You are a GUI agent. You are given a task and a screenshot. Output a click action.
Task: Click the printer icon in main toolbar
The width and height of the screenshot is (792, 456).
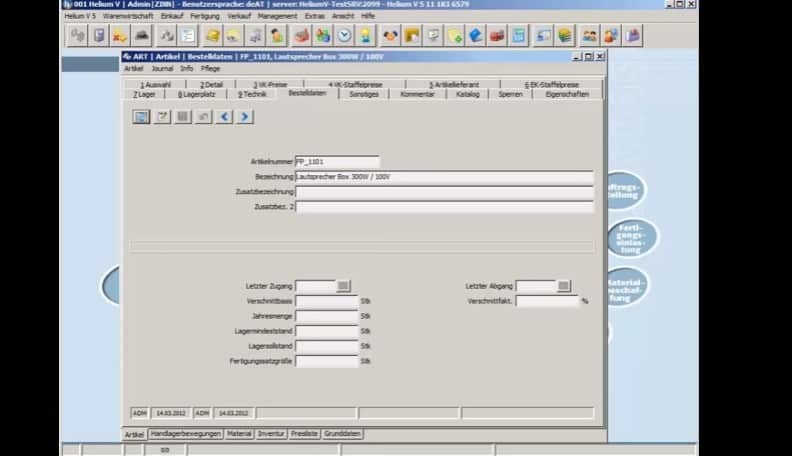143,36
